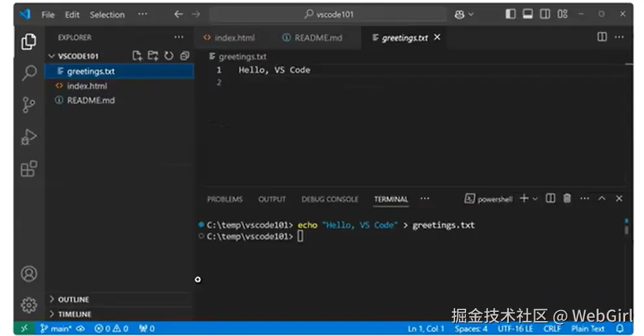Image resolution: width=644 pixels, height=336 pixels.
Task: Create a new file in VSCODE101
Action: coord(137,56)
